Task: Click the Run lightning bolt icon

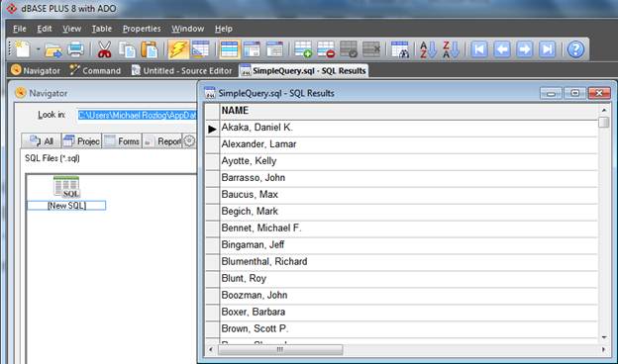Action: click(x=178, y=49)
